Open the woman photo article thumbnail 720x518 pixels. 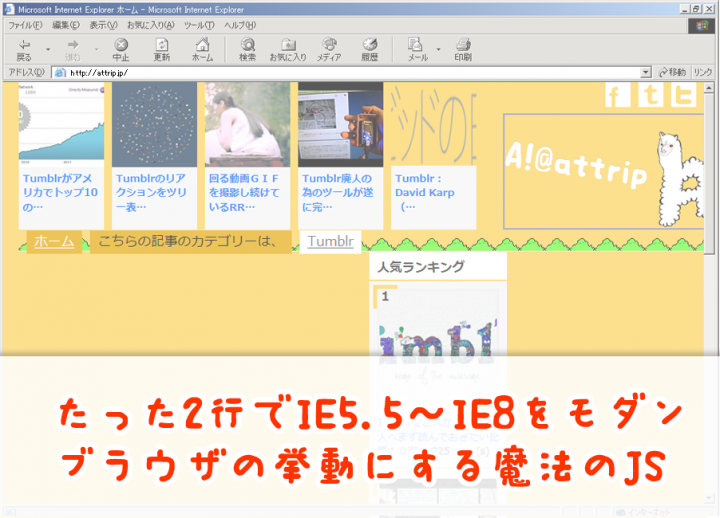[x=248, y=124]
